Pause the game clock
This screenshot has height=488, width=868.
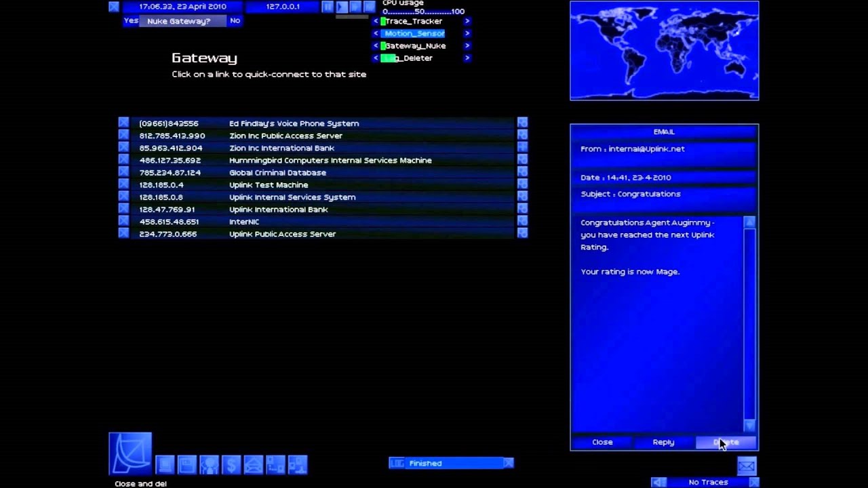[x=328, y=7]
